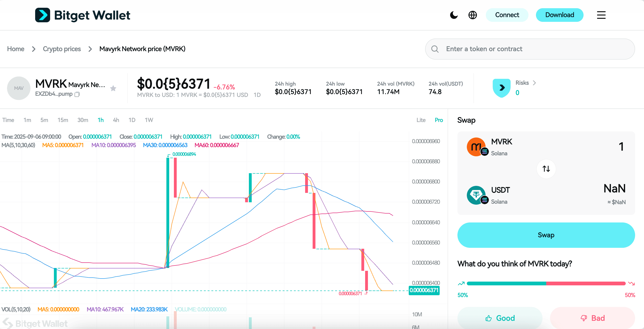This screenshot has width=644, height=329.
Task: Favorite MVRK with the star icon
Action: [x=113, y=88]
